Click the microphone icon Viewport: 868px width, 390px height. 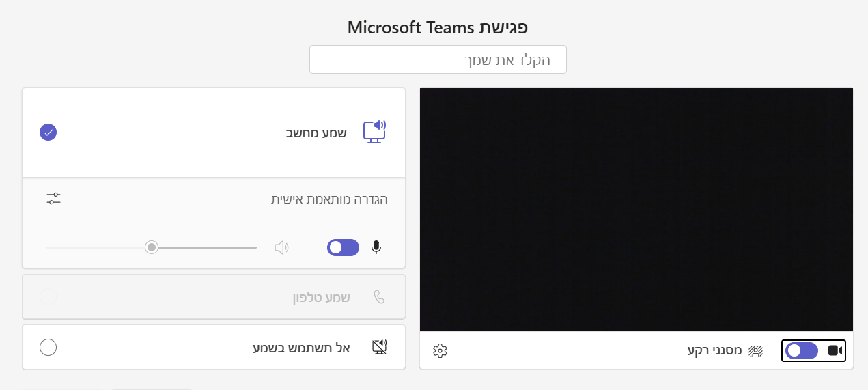376,247
